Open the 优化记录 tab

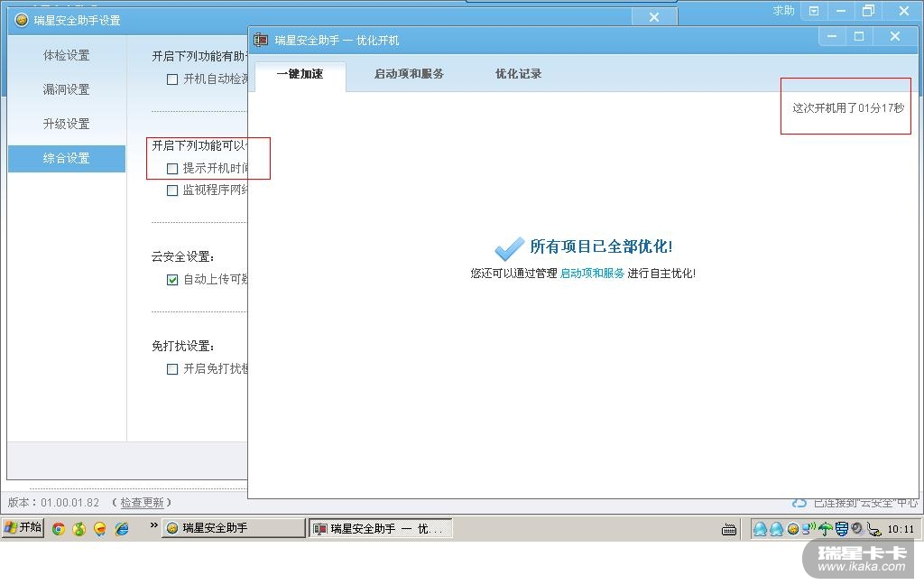pyautogui.click(x=518, y=74)
